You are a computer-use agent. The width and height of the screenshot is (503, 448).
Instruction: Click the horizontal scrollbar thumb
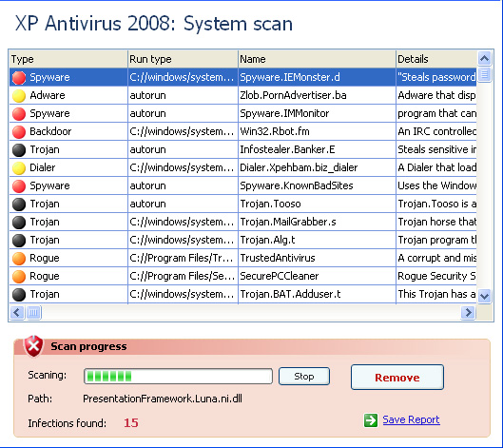point(33,312)
